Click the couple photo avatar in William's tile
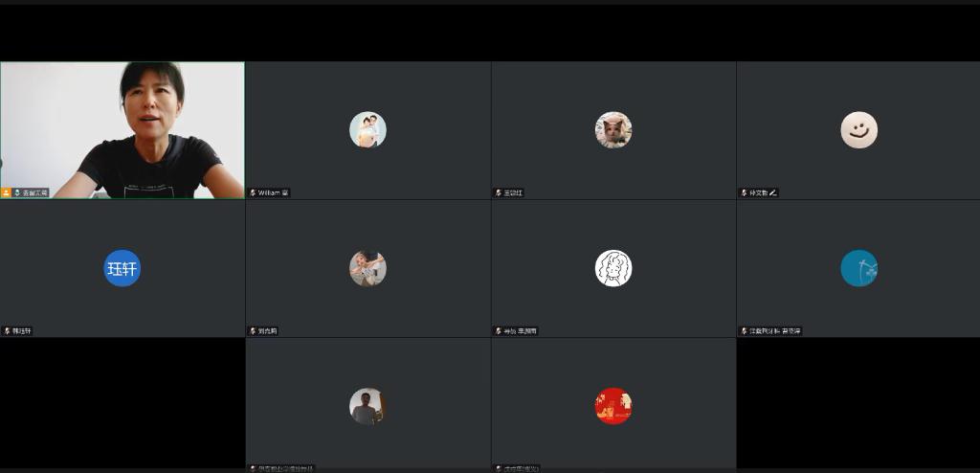Viewport: 980px width, 473px height. (367, 130)
